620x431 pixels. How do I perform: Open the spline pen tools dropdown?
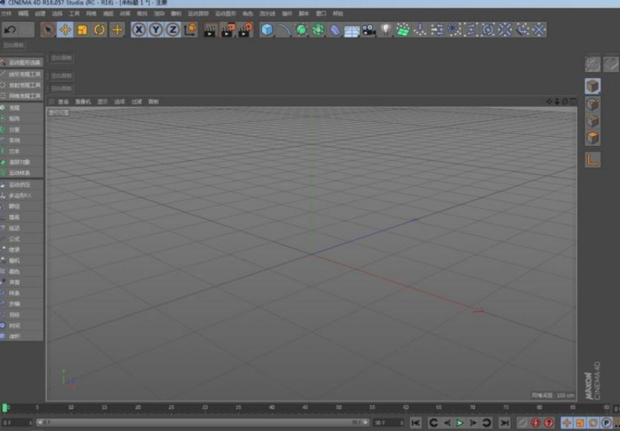(x=284, y=30)
